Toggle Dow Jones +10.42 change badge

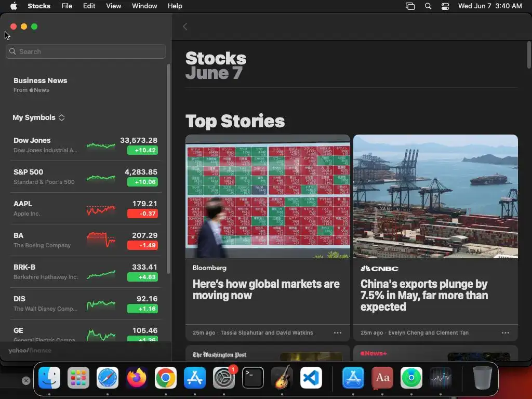(142, 150)
